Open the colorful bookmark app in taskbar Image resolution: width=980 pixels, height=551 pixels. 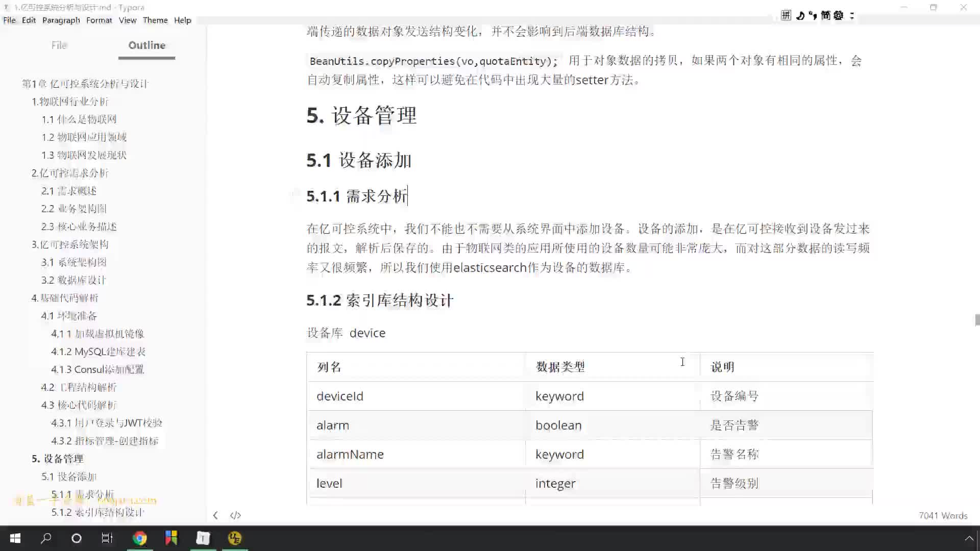pos(171,538)
